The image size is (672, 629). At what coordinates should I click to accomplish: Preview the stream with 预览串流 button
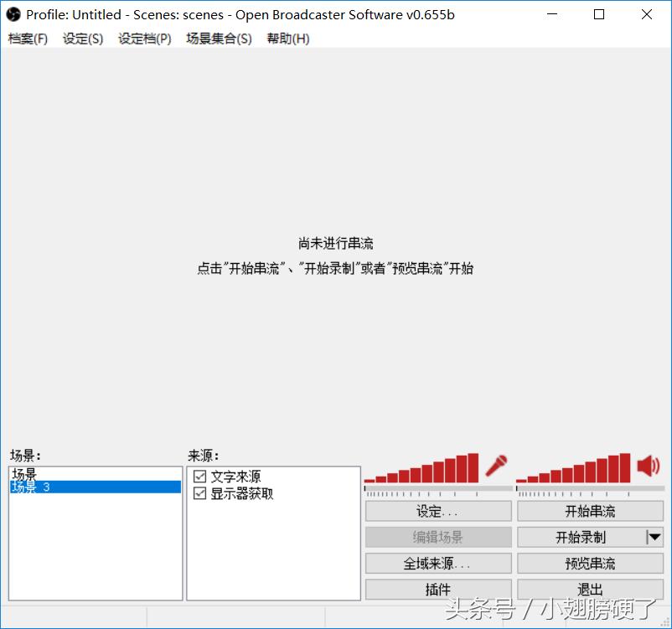coord(590,563)
